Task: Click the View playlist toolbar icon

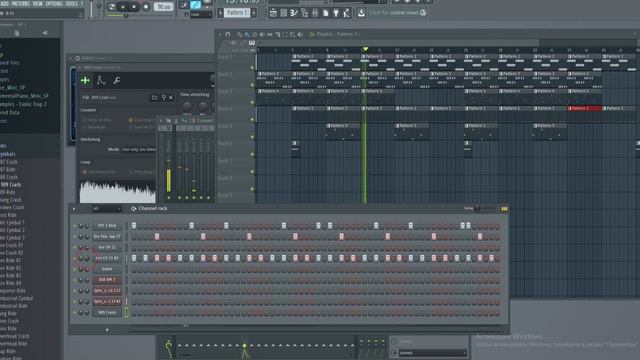Action: (x=273, y=13)
